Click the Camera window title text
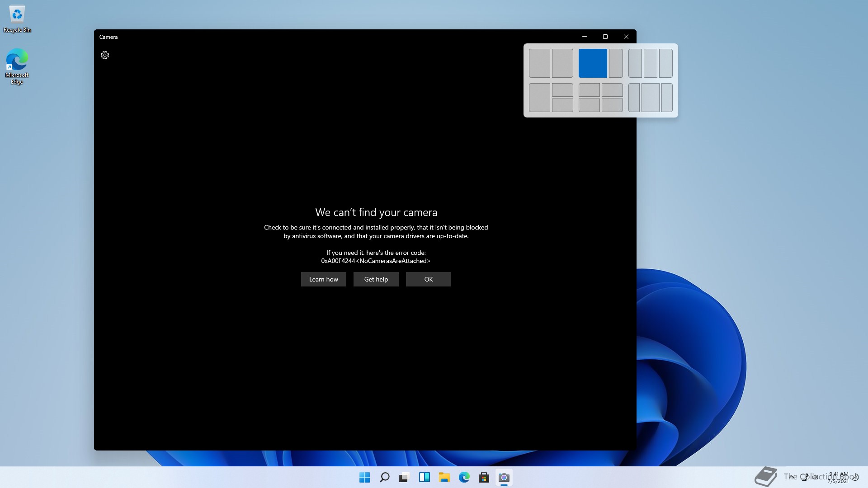The height and width of the screenshot is (488, 868). coord(108,37)
